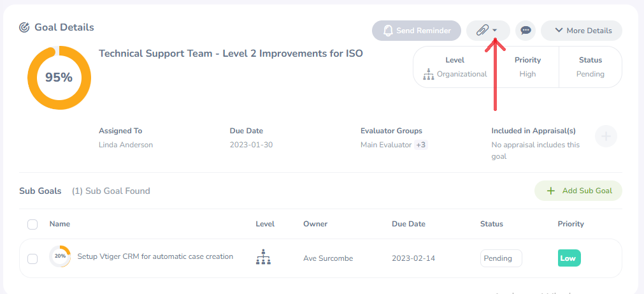The image size is (644, 294).
Task: Click the 95% progress ring
Action: click(59, 78)
